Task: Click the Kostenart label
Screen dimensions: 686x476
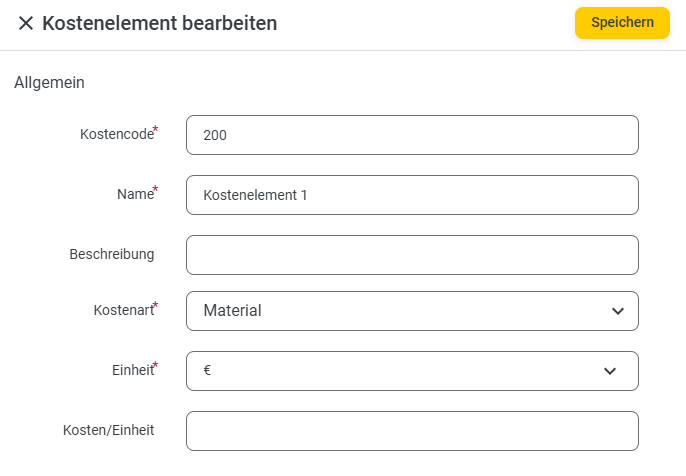Action: tap(123, 310)
